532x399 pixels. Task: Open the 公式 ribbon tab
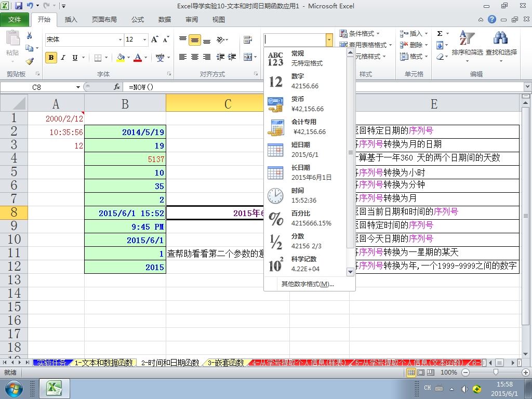click(138, 20)
